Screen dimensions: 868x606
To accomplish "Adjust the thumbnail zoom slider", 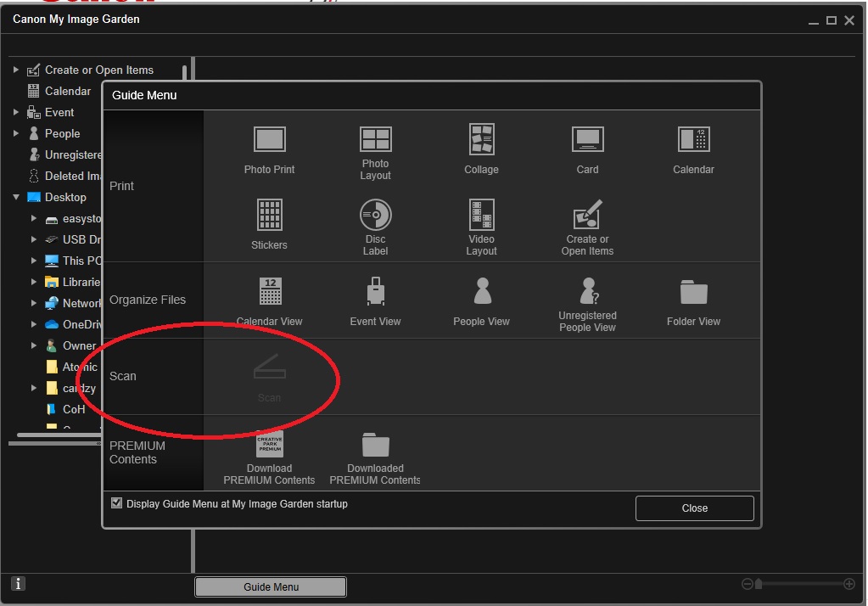I will (x=759, y=584).
